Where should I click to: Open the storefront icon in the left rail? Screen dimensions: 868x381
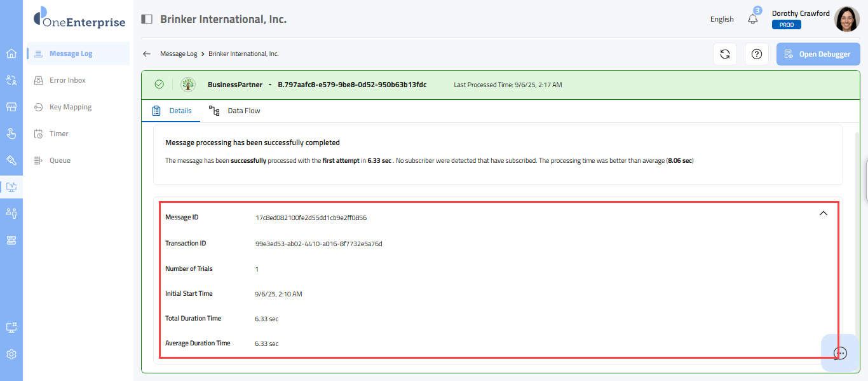(x=11, y=107)
